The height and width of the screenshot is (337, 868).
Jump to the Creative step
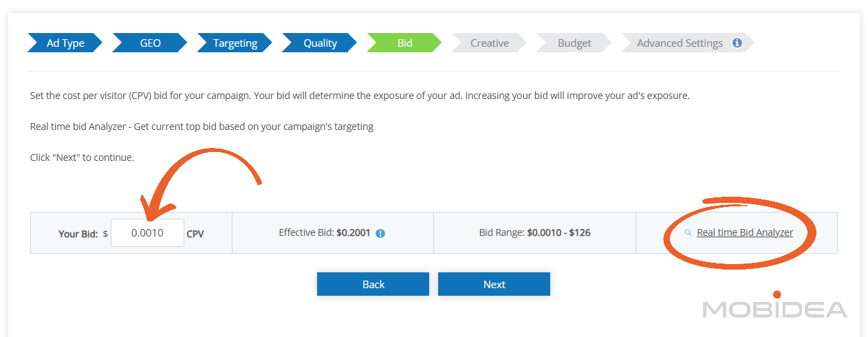click(489, 43)
